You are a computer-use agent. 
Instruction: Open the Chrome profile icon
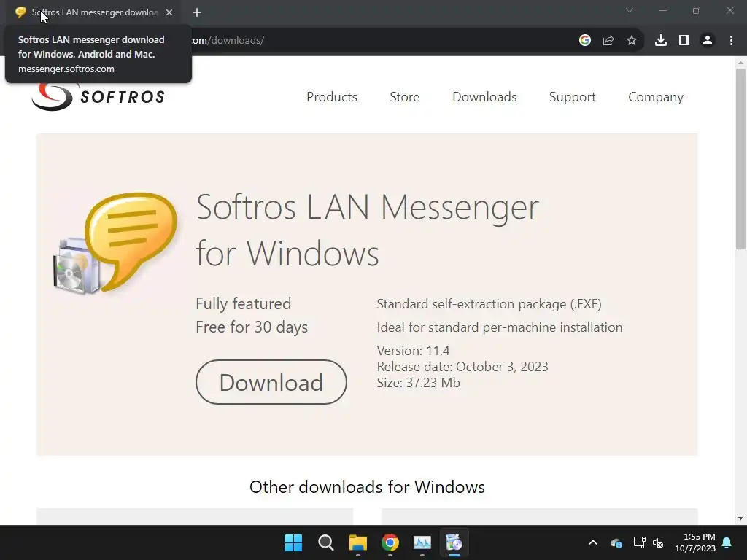pyautogui.click(x=708, y=41)
